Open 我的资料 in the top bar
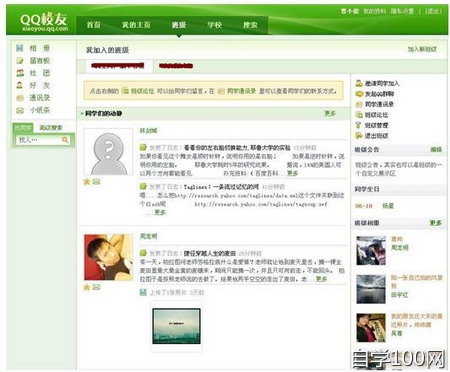The width and height of the screenshot is (450, 372). click(374, 11)
